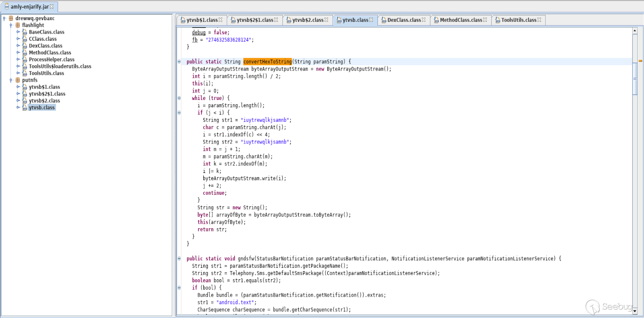This screenshot has height=318, width=644.
Task: Fold the gndsfw method block
Action: pos(179,259)
